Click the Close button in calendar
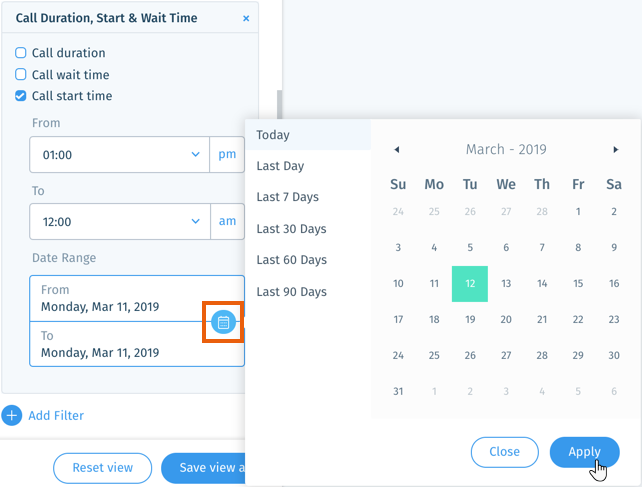The height and width of the screenshot is (487, 642). point(504,452)
